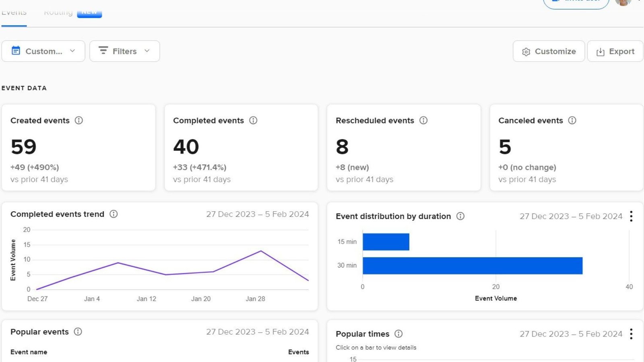Expand the Filters dropdown
644x362 pixels.
pyautogui.click(x=124, y=51)
